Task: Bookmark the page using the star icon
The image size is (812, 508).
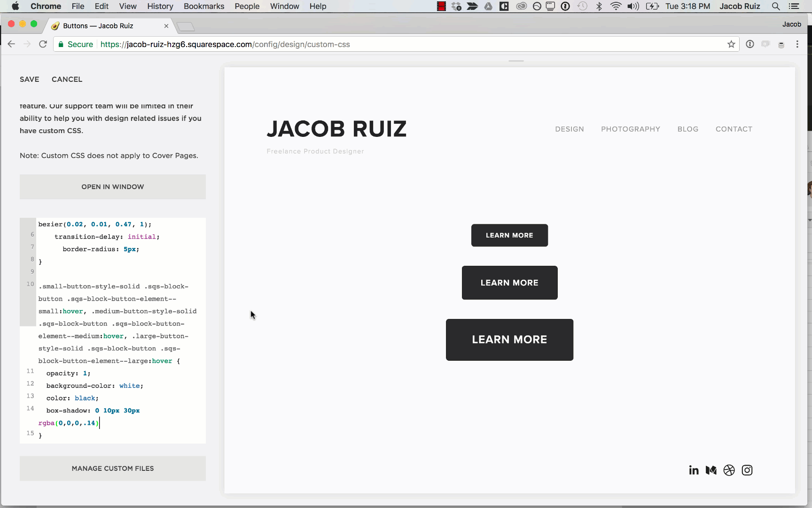Action: point(731,44)
